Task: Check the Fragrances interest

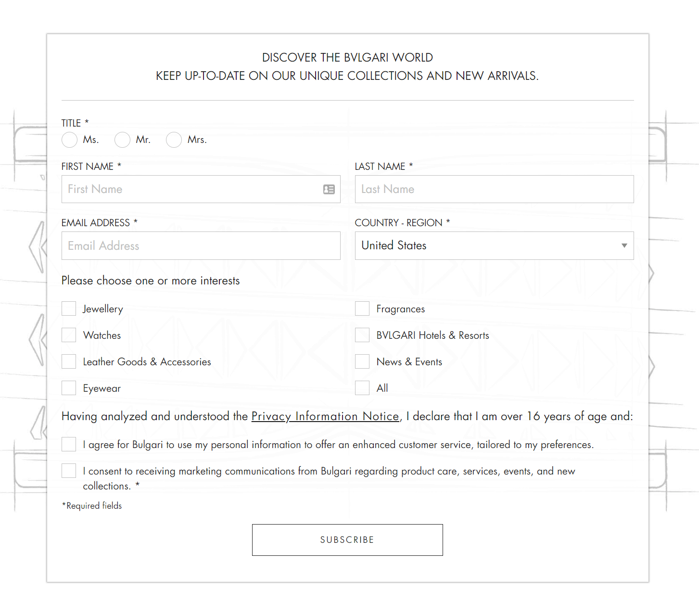Action: 362,308
